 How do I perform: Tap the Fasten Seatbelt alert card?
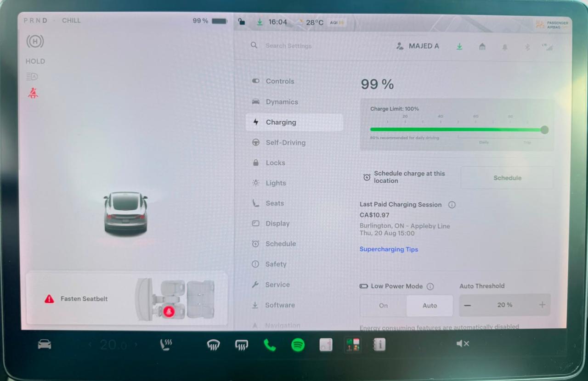pos(127,299)
